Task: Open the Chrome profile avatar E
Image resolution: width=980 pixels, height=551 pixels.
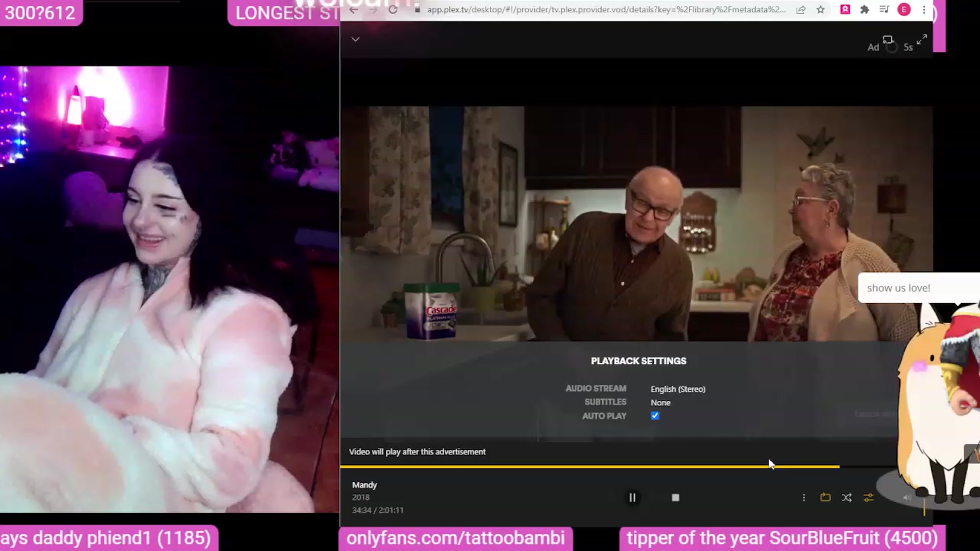Action: click(x=904, y=10)
